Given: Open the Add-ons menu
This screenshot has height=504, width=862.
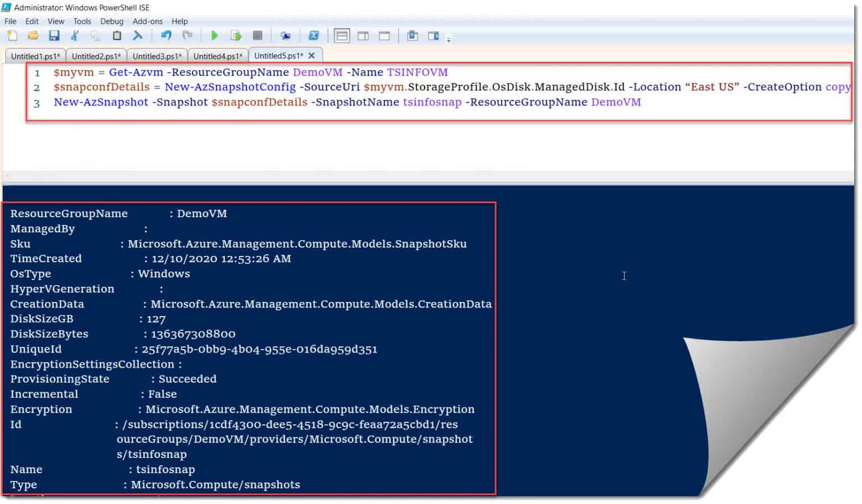Looking at the screenshot, I should (x=147, y=21).
